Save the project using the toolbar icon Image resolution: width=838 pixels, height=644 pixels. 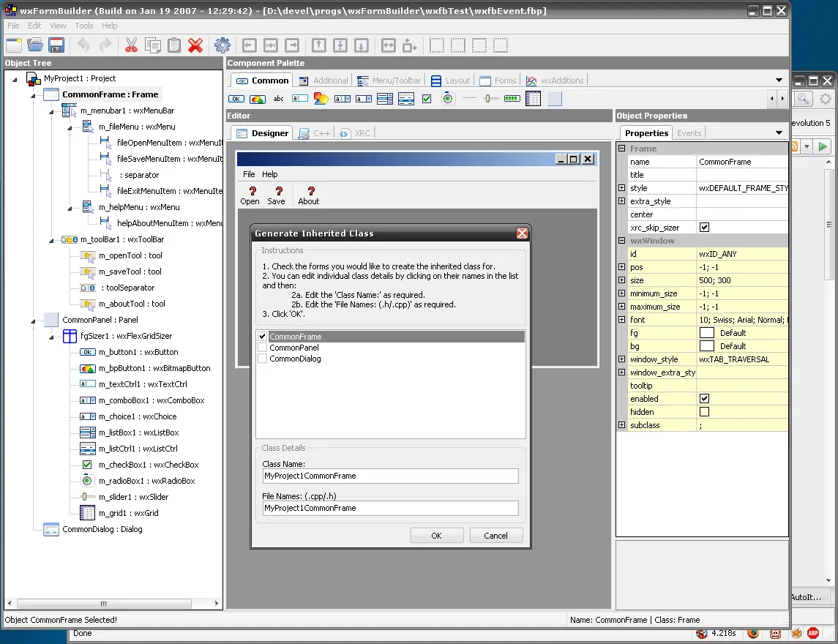pos(56,45)
